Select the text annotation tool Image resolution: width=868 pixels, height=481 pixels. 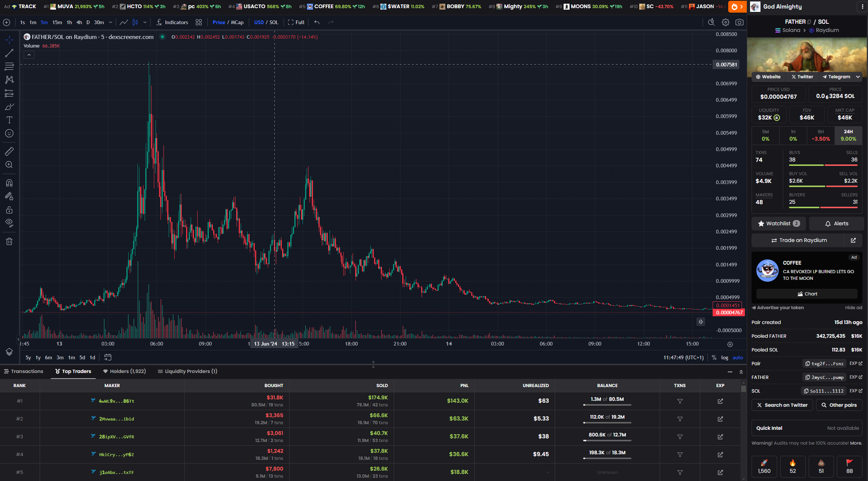click(9, 120)
